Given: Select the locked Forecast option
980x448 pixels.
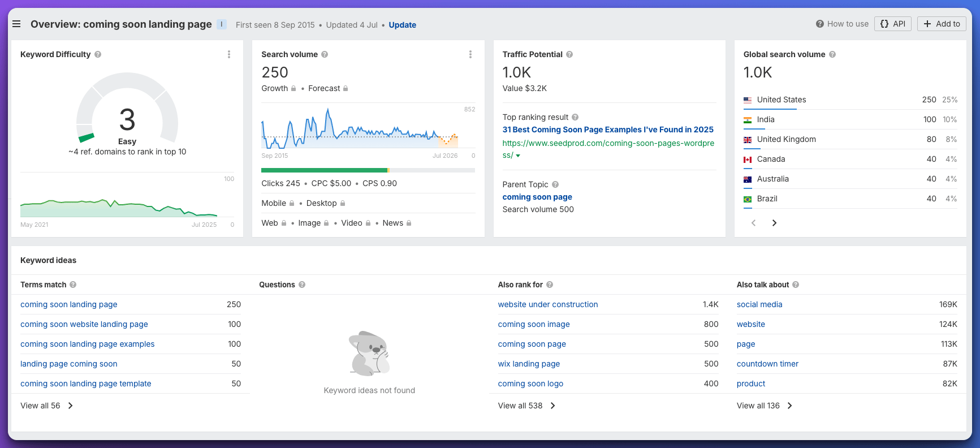Looking at the screenshot, I should point(328,88).
